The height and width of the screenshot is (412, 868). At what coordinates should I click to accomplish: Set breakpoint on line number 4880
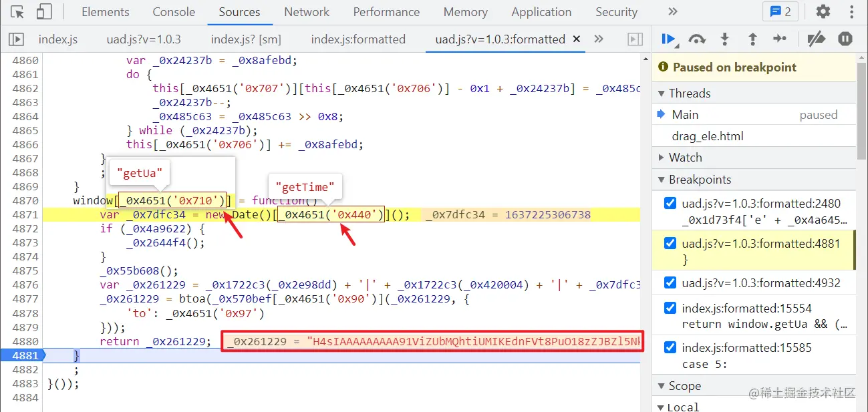[25, 341]
